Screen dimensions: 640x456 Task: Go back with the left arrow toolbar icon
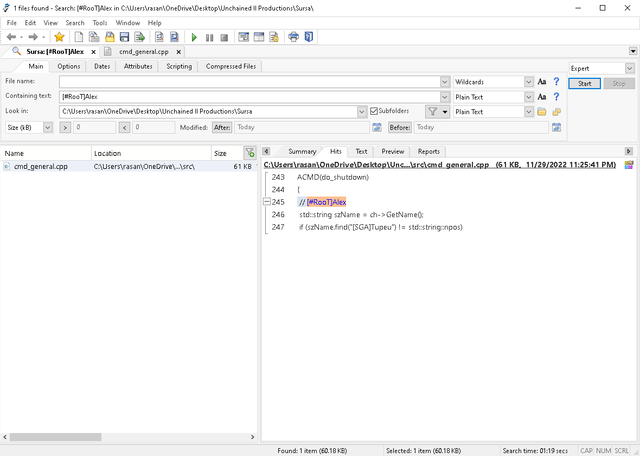coord(11,37)
